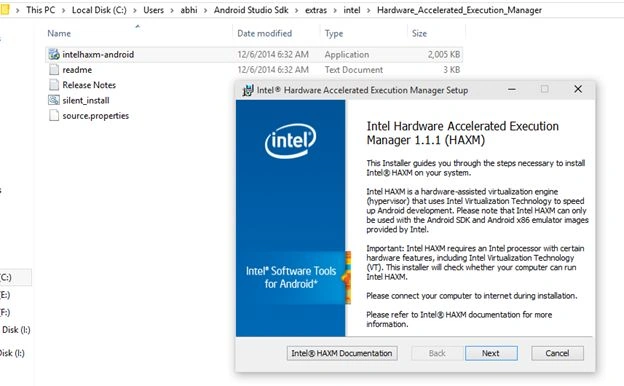
Task: Click the HAXM 1.1.1 setup heading
Action: click(x=462, y=133)
